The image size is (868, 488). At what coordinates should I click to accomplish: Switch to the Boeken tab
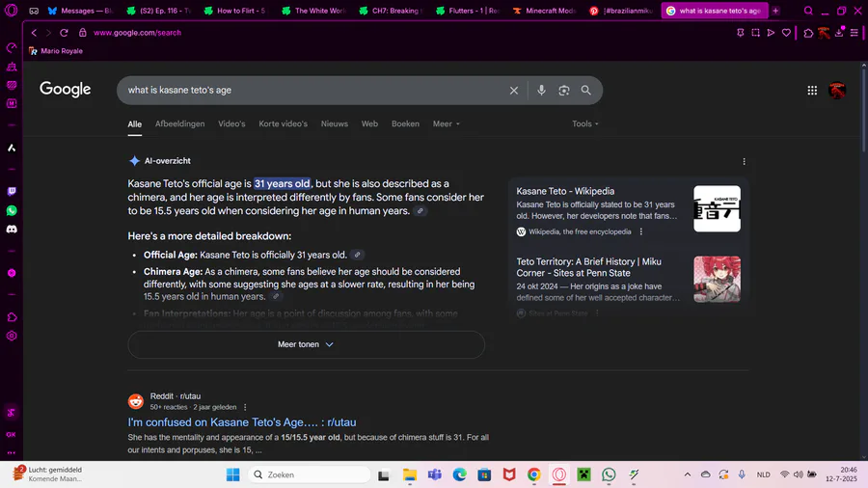(x=405, y=124)
